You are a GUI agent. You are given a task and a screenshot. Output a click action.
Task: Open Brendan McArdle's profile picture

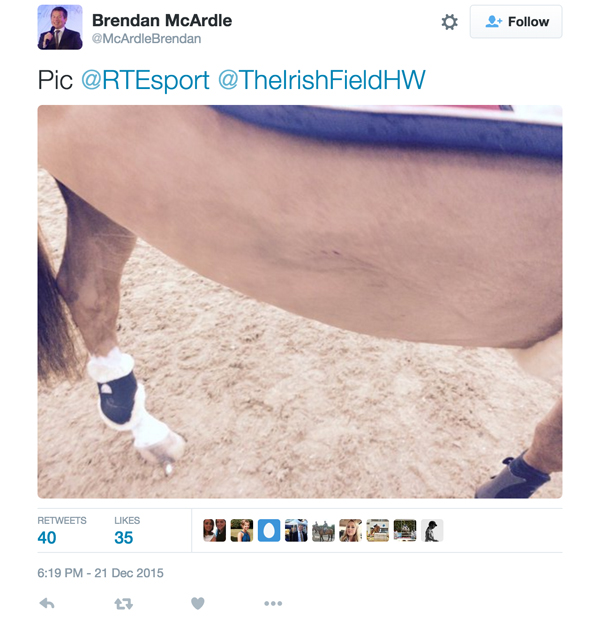(60, 27)
